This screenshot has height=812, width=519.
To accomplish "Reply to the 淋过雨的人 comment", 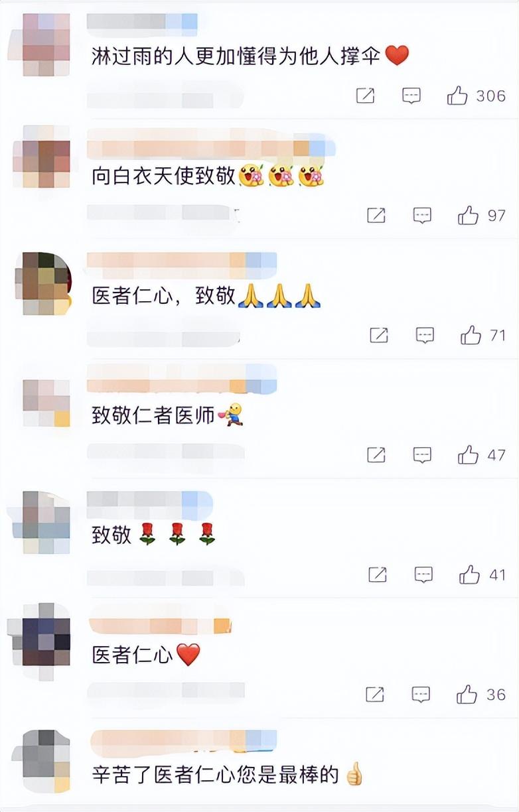I will [411, 96].
